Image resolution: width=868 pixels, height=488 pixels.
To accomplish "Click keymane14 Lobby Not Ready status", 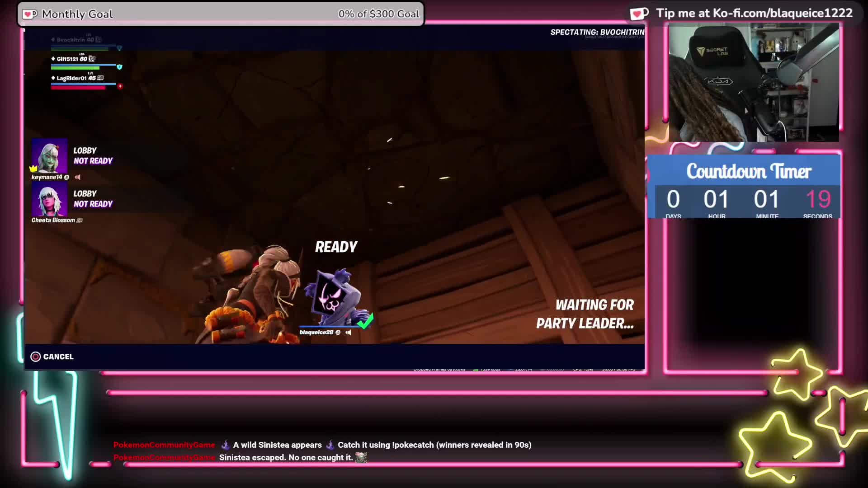I will 93,156.
